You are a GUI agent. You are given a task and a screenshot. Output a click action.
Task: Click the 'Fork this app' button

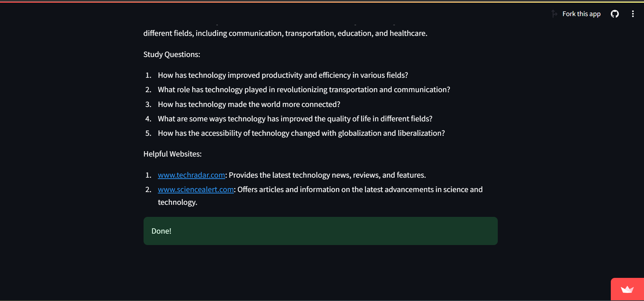click(576, 14)
